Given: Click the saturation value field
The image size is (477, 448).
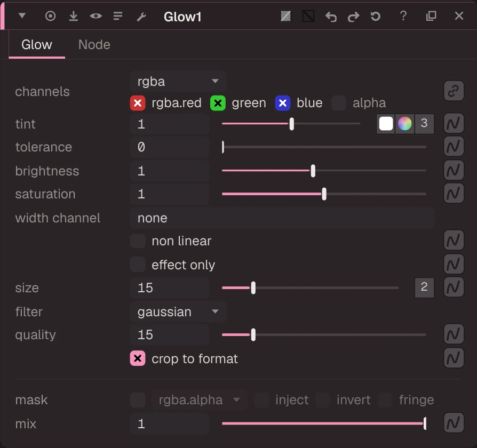Looking at the screenshot, I should tap(170, 194).
